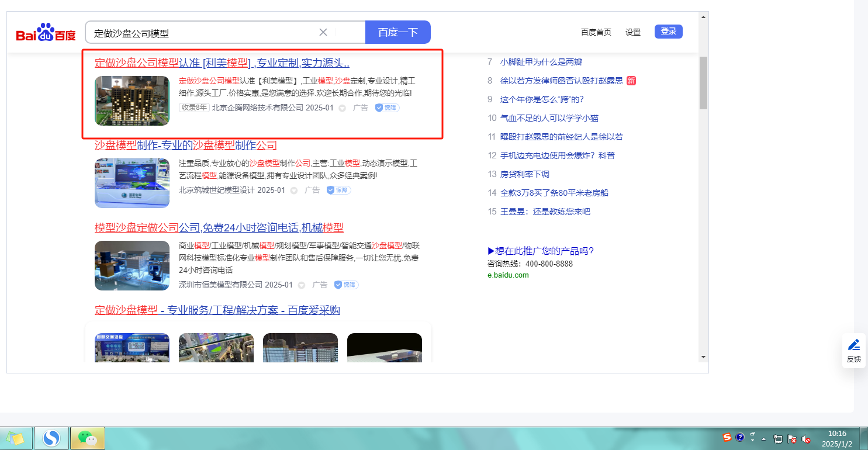
Task: Click the Sogou input method tray icon
Action: pos(727,437)
